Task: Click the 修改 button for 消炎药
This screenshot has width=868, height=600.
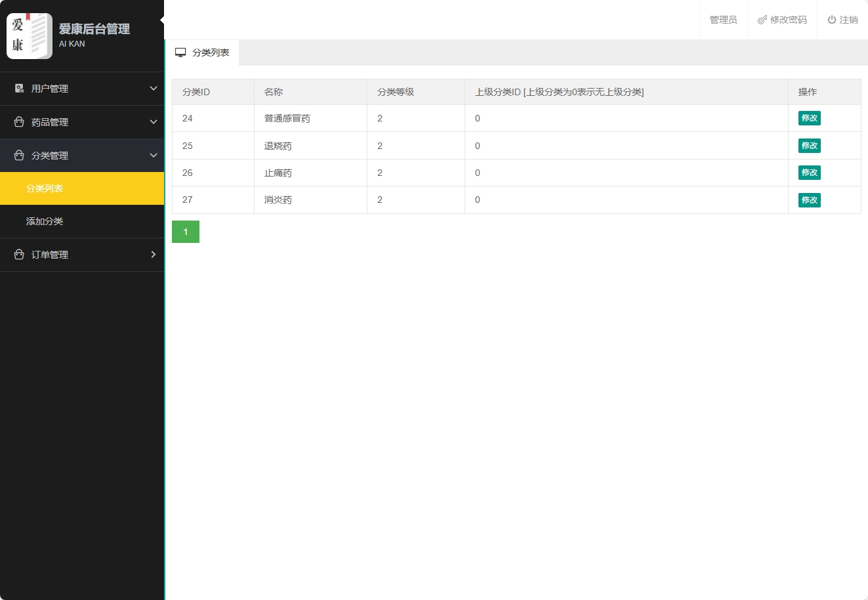Action: (809, 200)
